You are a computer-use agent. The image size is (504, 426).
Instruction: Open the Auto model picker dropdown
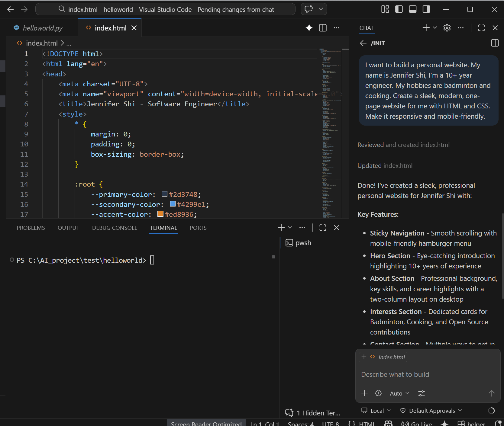click(x=399, y=393)
